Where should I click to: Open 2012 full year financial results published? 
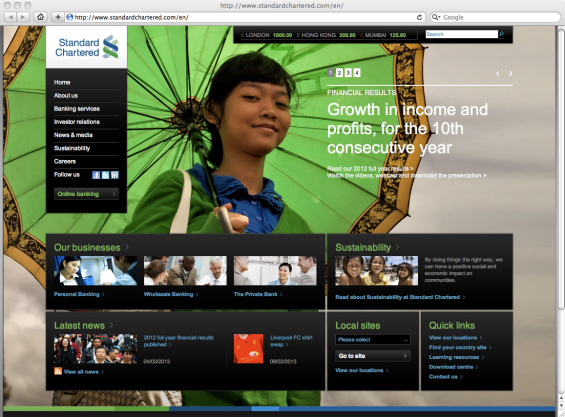point(179,341)
